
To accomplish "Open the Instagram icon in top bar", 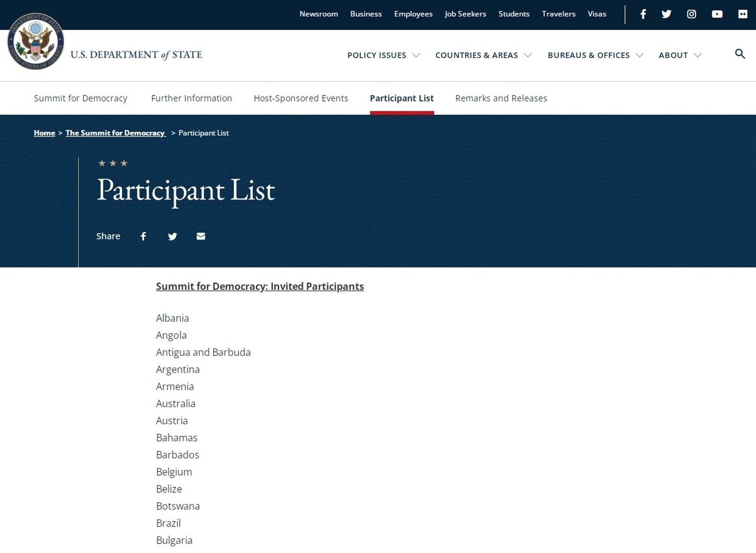I will (x=691, y=14).
